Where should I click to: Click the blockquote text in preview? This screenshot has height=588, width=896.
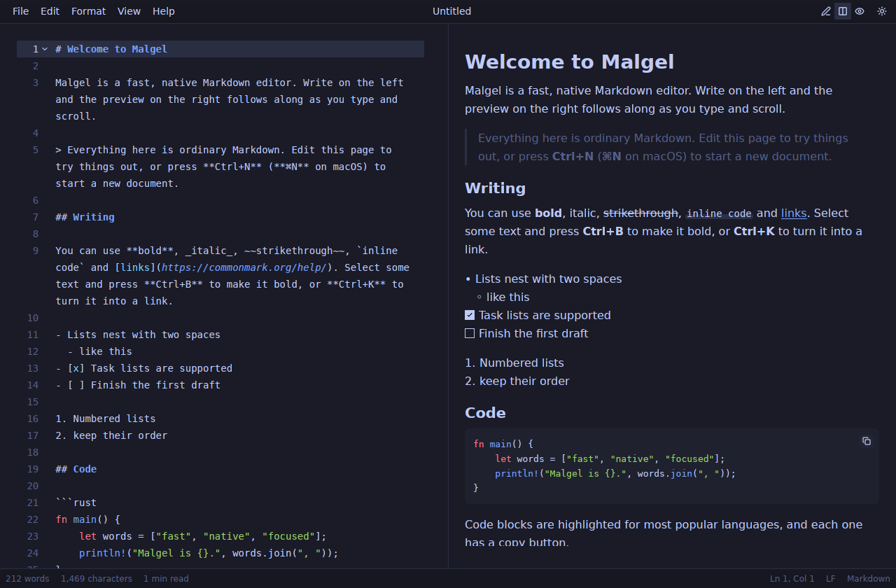coord(663,147)
